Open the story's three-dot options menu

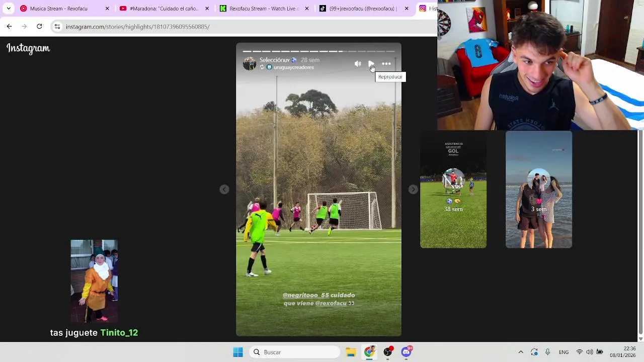pyautogui.click(x=386, y=64)
